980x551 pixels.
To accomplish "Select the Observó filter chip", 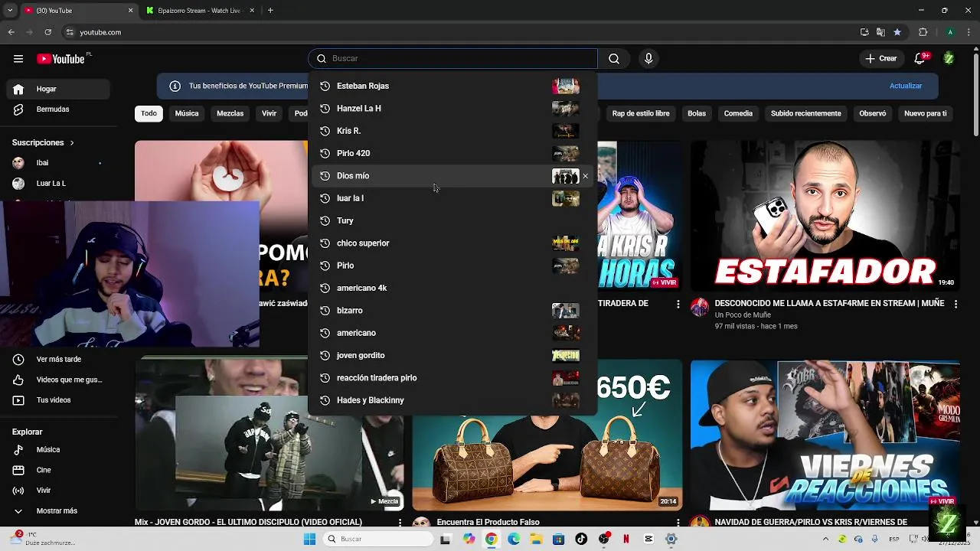I will click(x=872, y=113).
